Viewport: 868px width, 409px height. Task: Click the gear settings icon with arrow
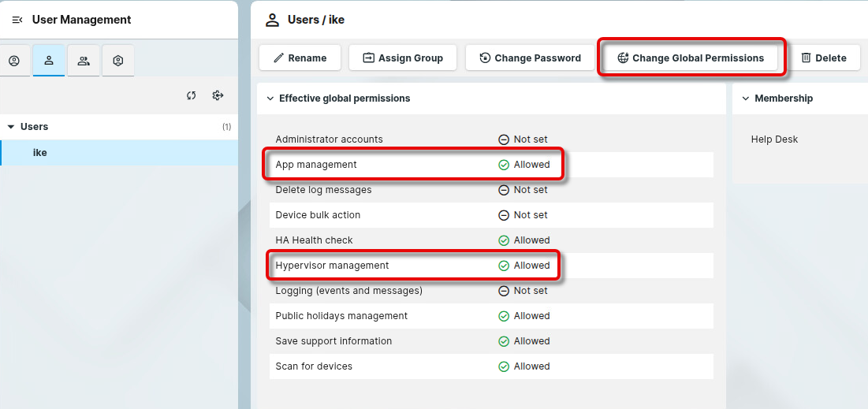pyautogui.click(x=218, y=95)
